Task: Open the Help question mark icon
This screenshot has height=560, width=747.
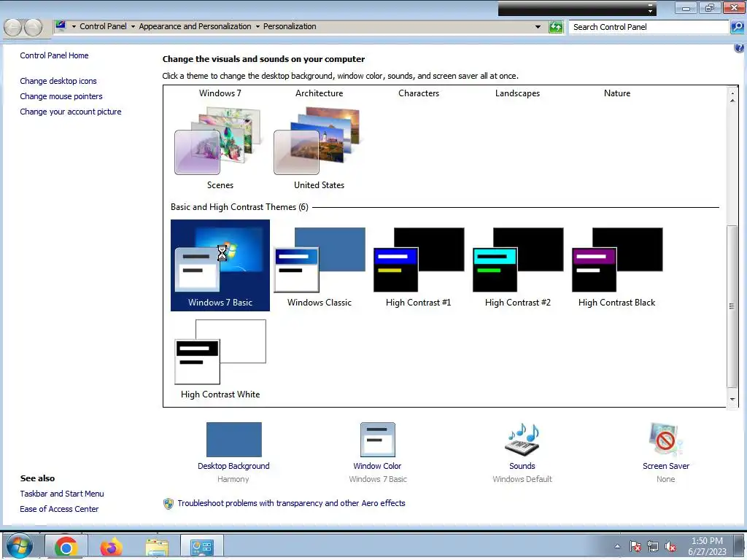Action: 739,47
